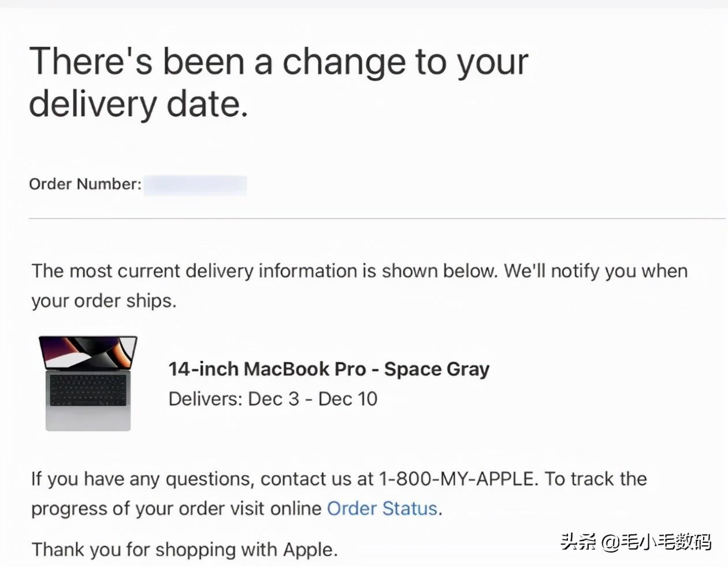Click the 'Space Gray' color text

click(437, 369)
